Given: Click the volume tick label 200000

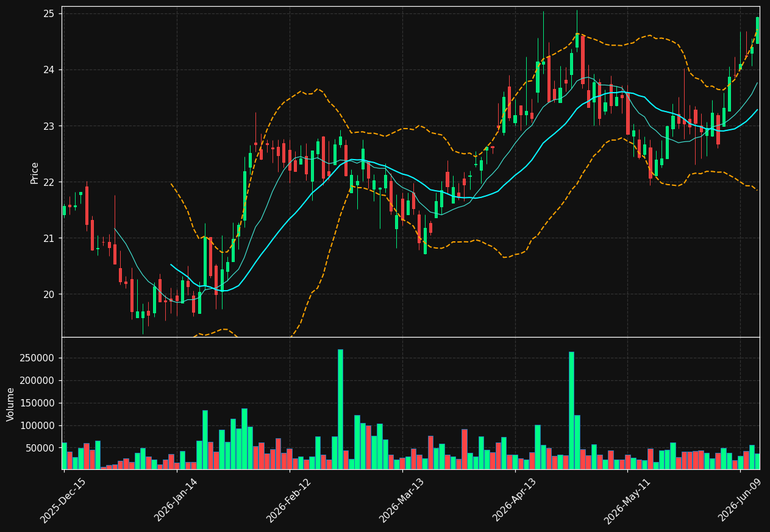Looking at the screenshot, I should point(38,381).
